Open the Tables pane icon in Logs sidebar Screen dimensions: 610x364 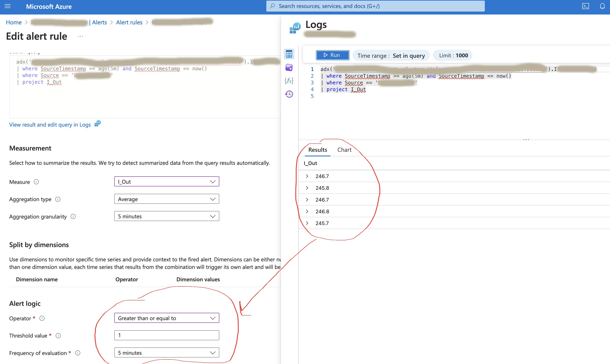pyautogui.click(x=289, y=54)
